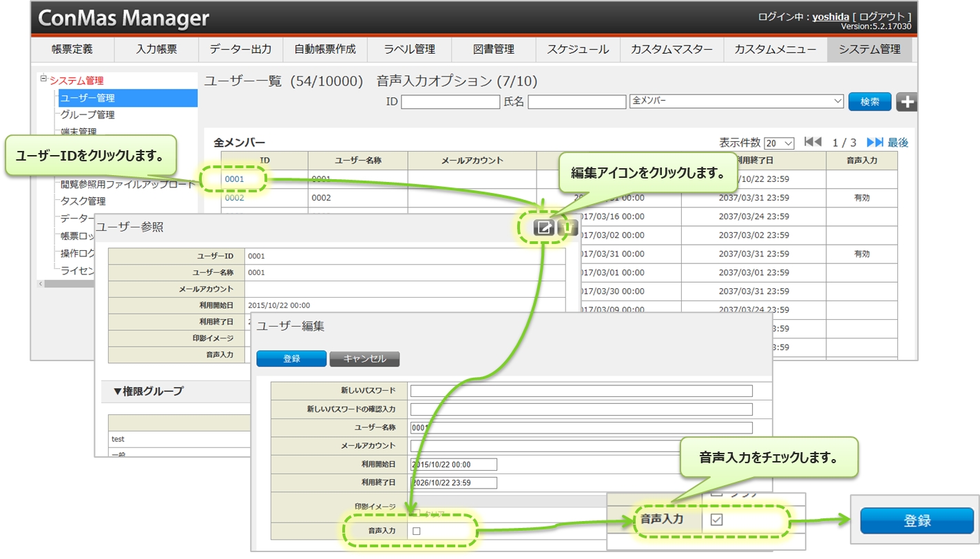Screen dimensions: 980x559
Task: Select the 自動帳票作成 tab
Action: 325,50
